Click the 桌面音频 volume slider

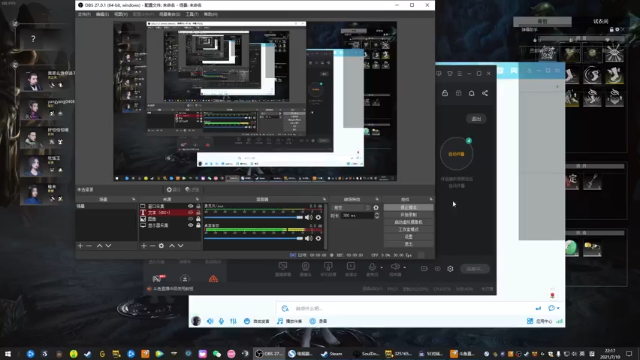(254, 238)
